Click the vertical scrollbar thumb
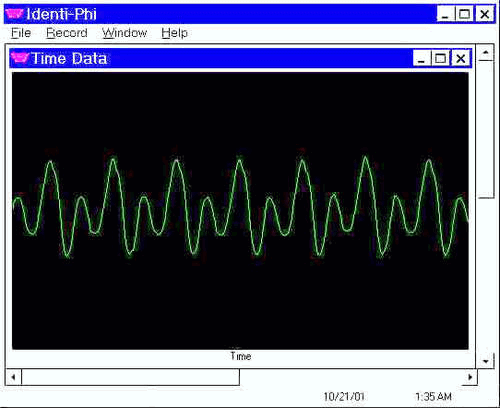 coord(486,129)
